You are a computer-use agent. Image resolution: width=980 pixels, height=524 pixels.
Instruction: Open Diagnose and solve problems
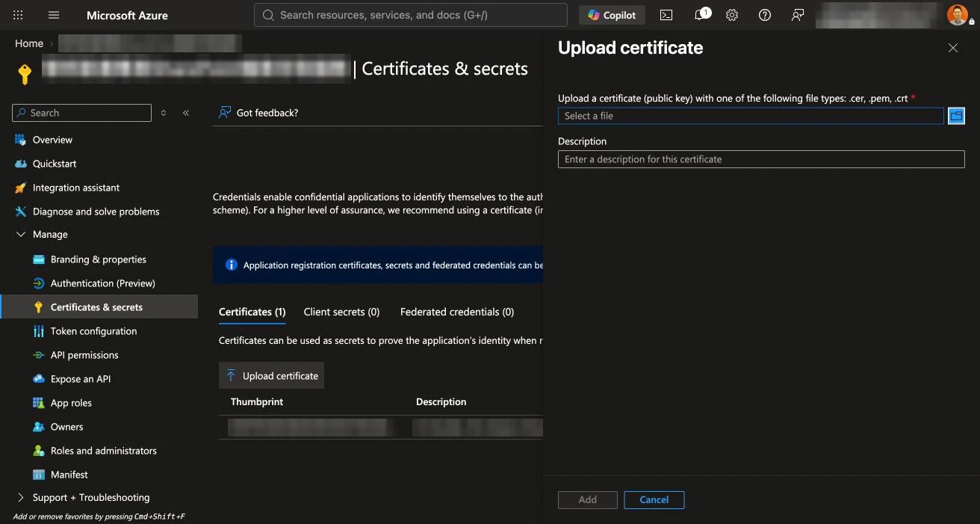coord(96,212)
